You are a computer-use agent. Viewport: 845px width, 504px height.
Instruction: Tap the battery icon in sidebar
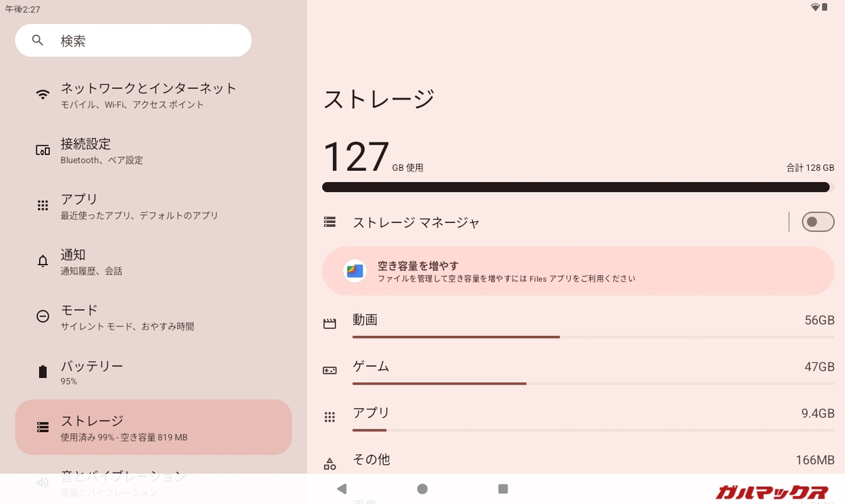[43, 372]
